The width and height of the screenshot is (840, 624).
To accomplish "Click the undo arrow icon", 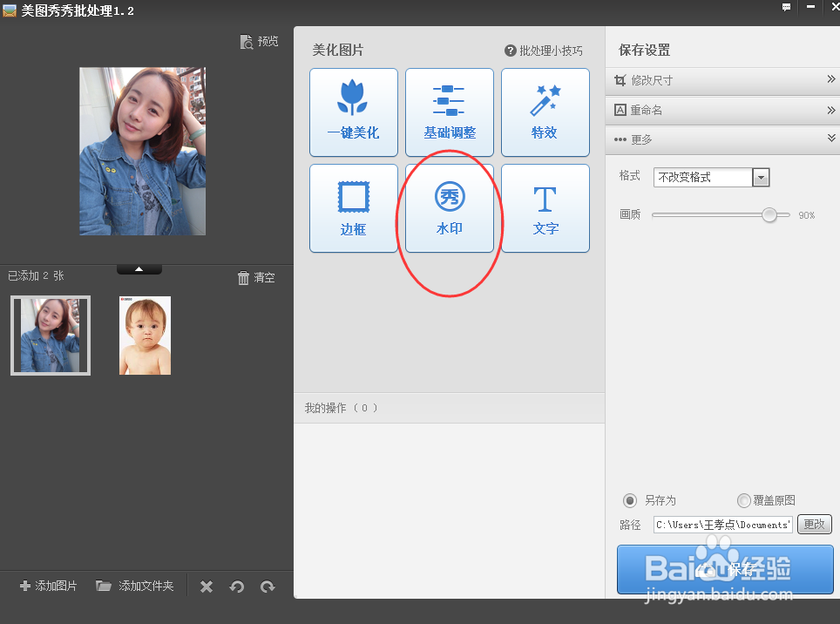I will point(236,587).
